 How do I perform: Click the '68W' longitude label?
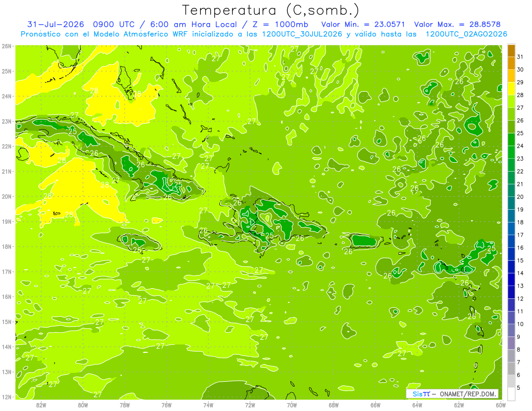(x=334, y=405)
